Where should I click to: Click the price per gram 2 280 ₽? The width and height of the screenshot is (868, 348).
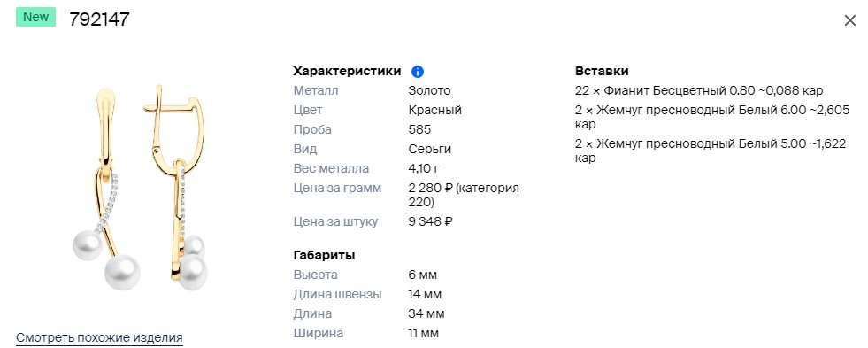[431, 189]
